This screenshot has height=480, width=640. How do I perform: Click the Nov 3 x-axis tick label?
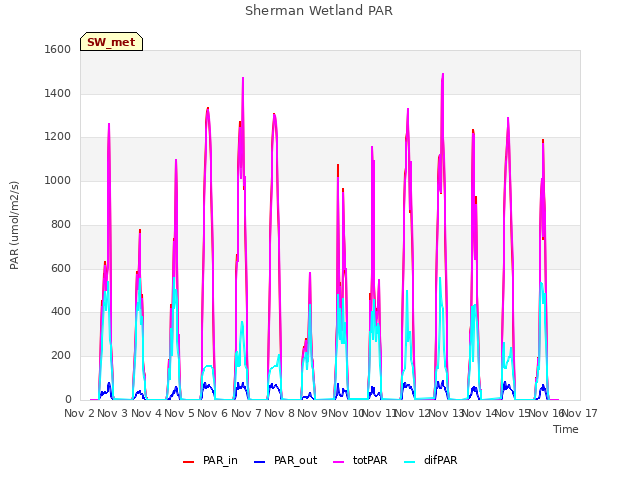[x=113, y=413]
